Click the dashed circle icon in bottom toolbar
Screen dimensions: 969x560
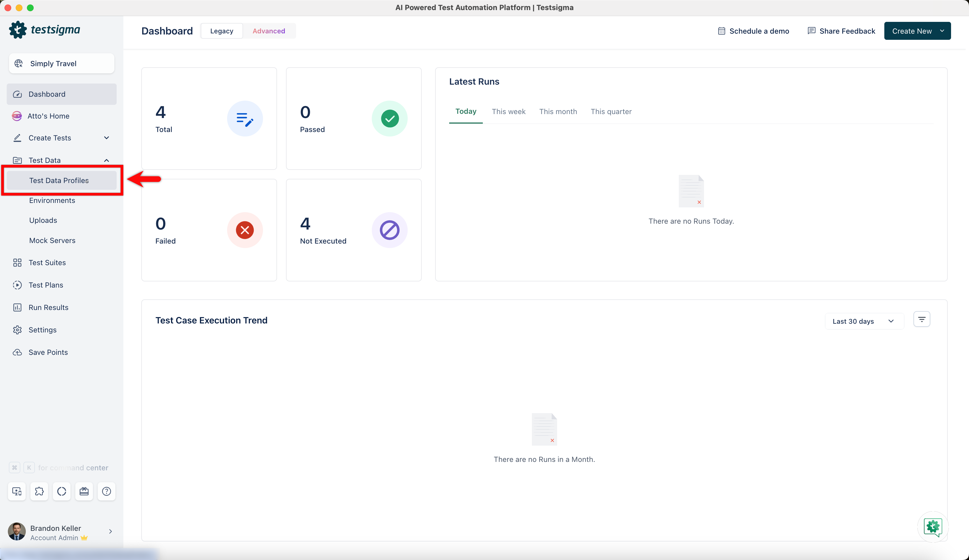tap(61, 491)
